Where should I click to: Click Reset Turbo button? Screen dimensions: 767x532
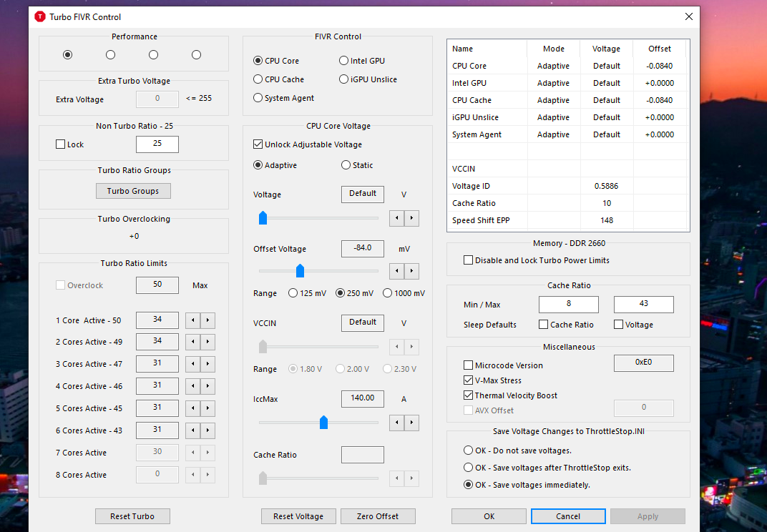tap(132, 516)
